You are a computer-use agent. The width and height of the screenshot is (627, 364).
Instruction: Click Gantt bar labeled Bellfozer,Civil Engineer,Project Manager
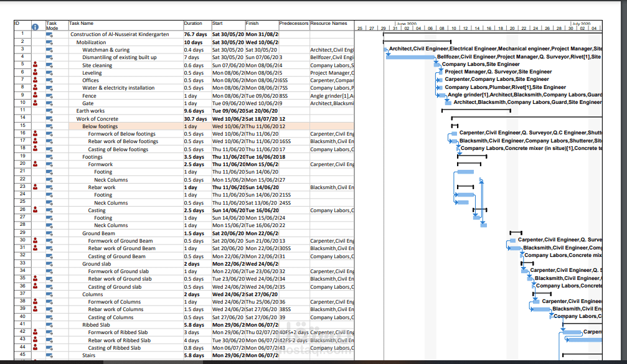tap(411, 57)
